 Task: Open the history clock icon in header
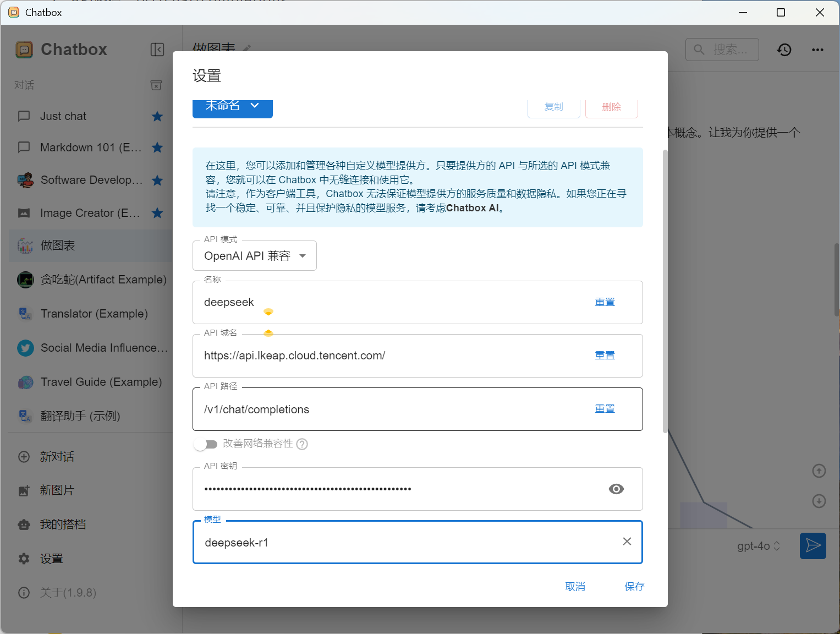point(784,50)
